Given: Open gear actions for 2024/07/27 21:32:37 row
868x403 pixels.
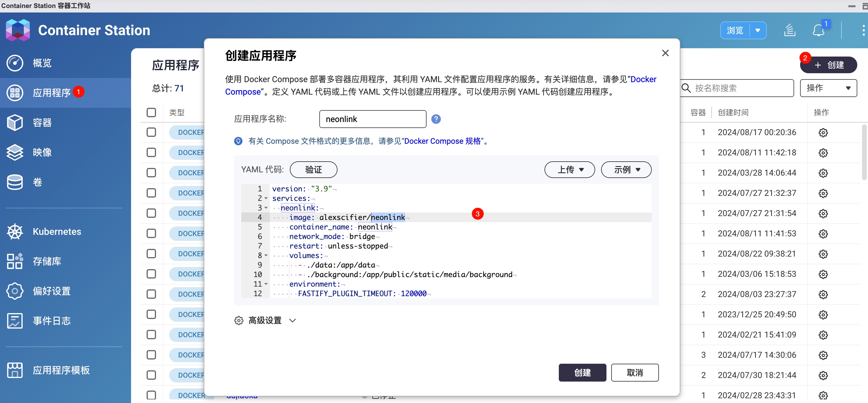Looking at the screenshot, I should tap(823, 193).
